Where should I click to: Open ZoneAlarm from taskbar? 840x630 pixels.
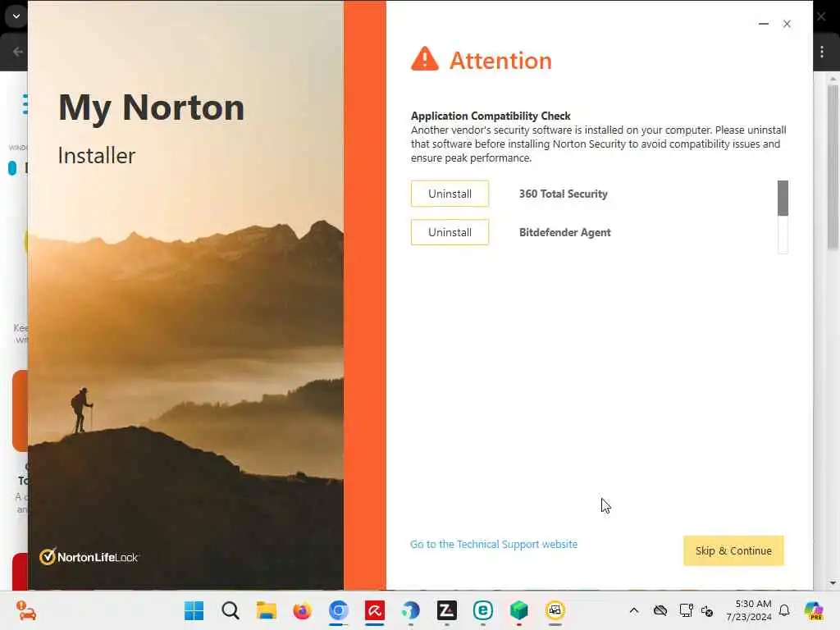click(x=447, y=610)
